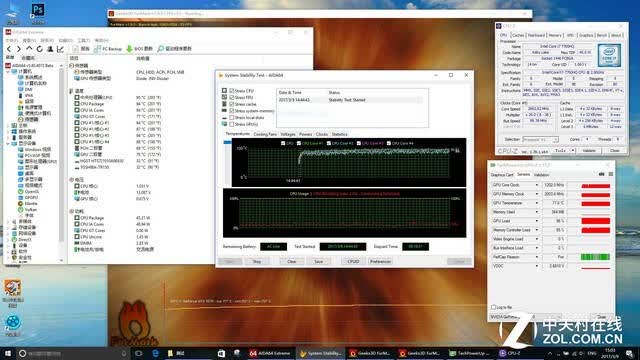Image resolution: width=640 pixels, height=360 pixels.
Task: Click the Stop button in Stability Test
Action: click(x=257, y=261)
